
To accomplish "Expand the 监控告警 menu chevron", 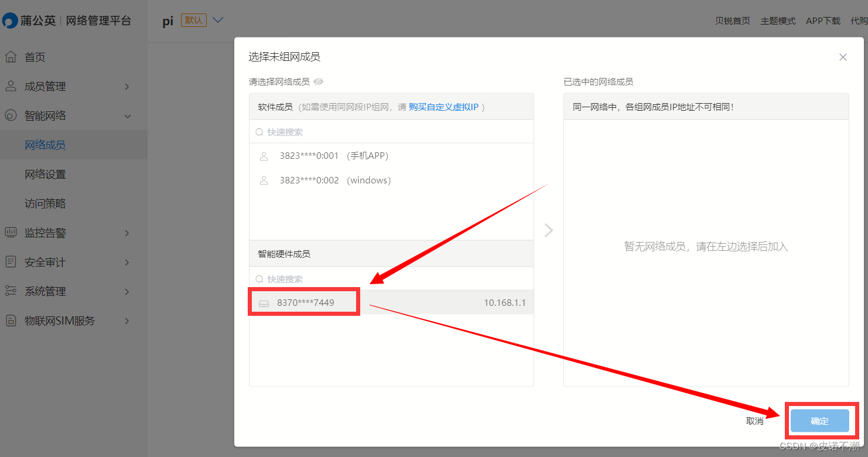I will (x=127, y=233).
